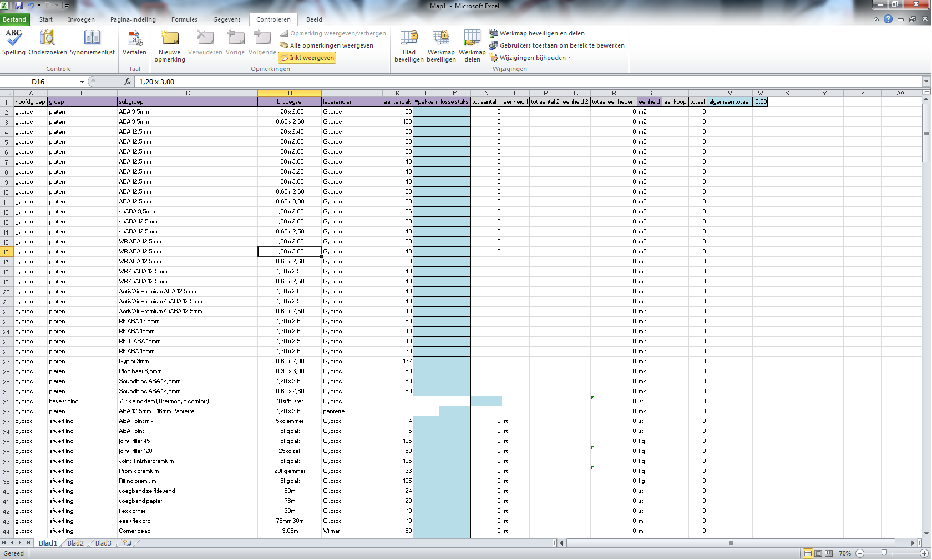The height and width of the screenshot is (560, 932).
Task: Select column D header
Action: click(290, 93)
